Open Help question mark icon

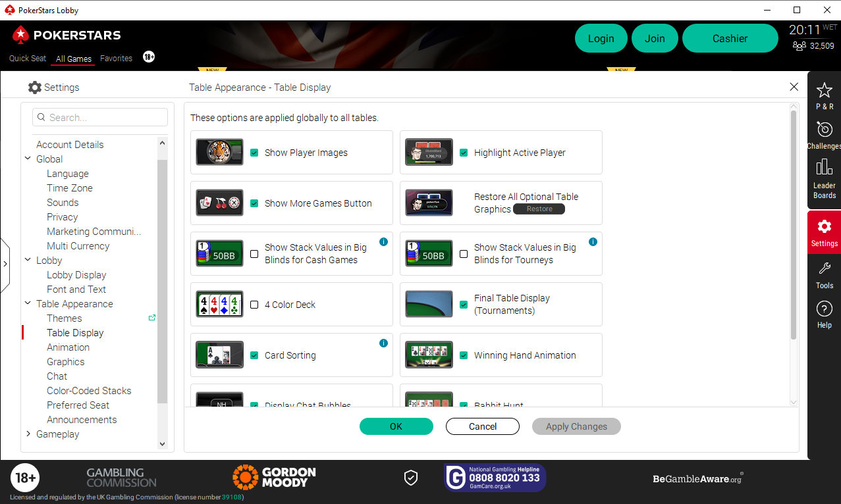point(825,309)
